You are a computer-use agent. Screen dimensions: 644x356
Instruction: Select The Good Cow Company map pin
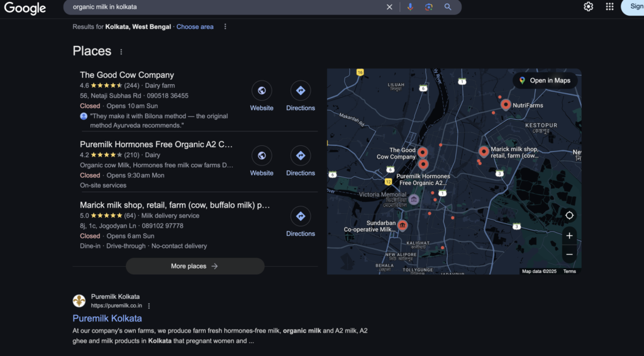[x=422, y=152]
